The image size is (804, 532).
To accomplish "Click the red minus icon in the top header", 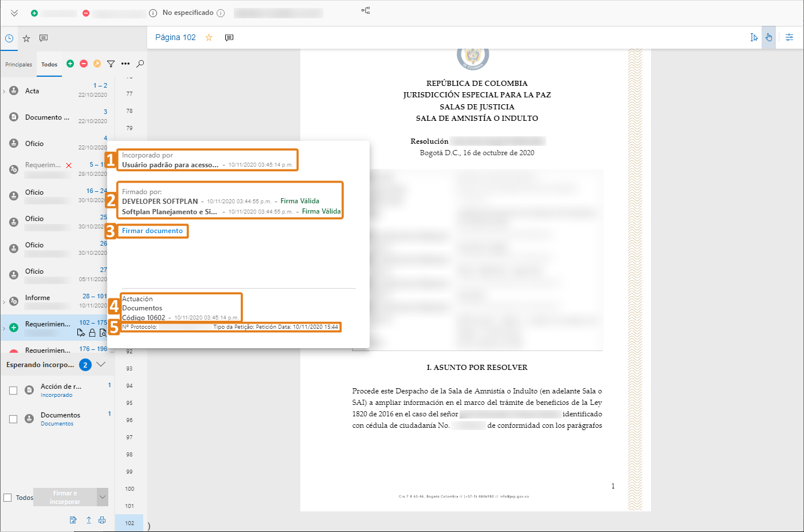I will (x=86, y=13).
